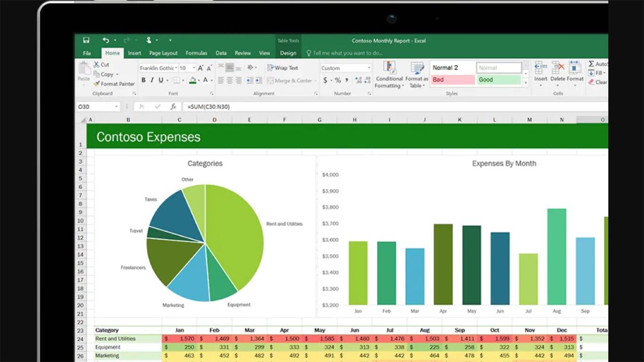Undo the last action

[106, 41]
